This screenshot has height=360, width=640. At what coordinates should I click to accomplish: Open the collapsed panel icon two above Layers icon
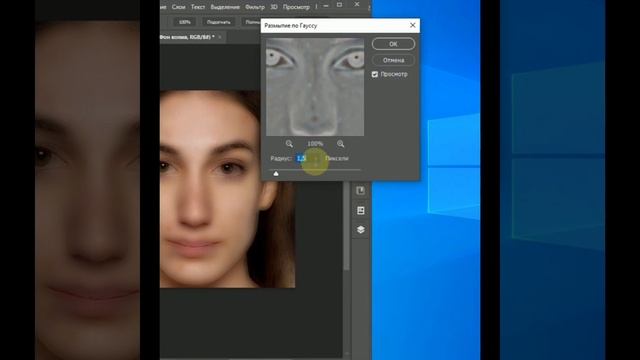[360, 191]
